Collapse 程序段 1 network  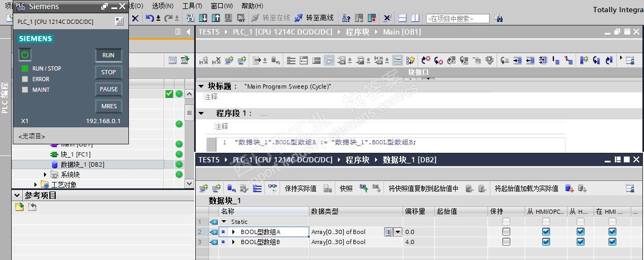tap(201, 114)
